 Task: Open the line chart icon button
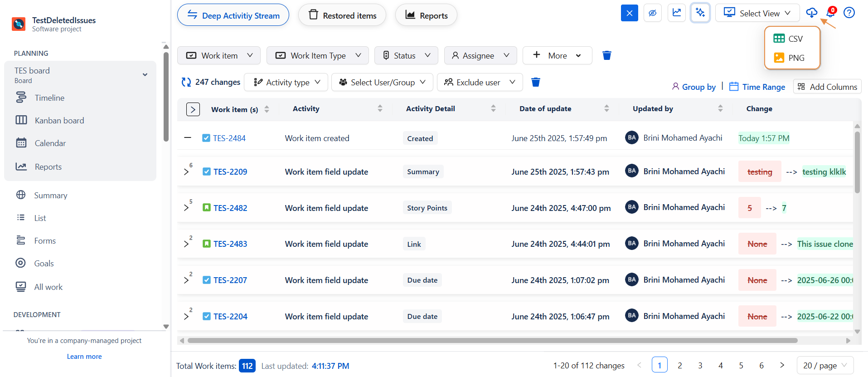pos(676,13)
